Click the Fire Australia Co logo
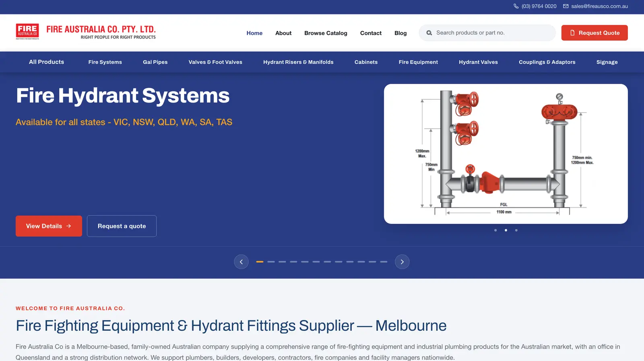 click(86, 32)
